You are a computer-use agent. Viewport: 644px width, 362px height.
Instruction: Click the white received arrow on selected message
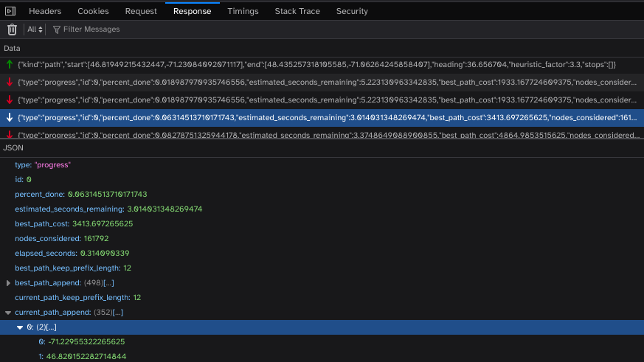point(10,117)
